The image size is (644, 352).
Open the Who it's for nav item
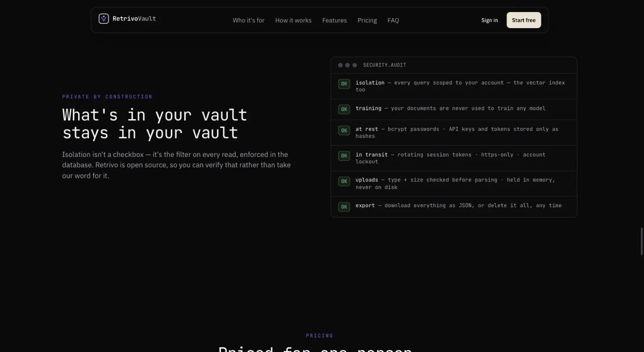[x=248, y=20]
